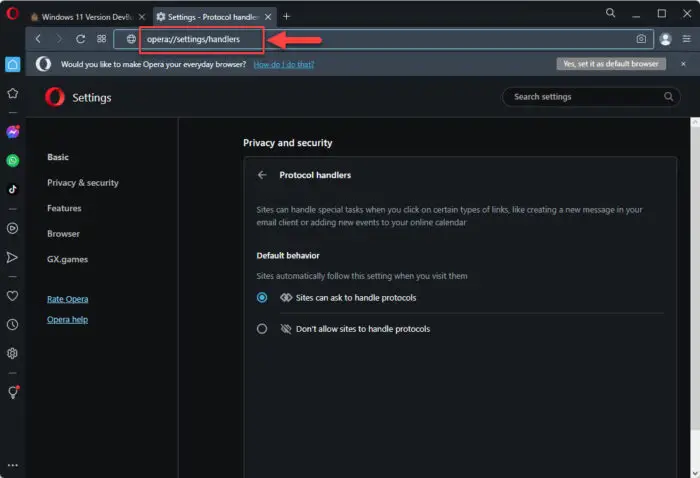Viewport: 700px width, 478px height.
Task: Close the Settings Protocol handlers tab
Action: click(x=268, y=17)
